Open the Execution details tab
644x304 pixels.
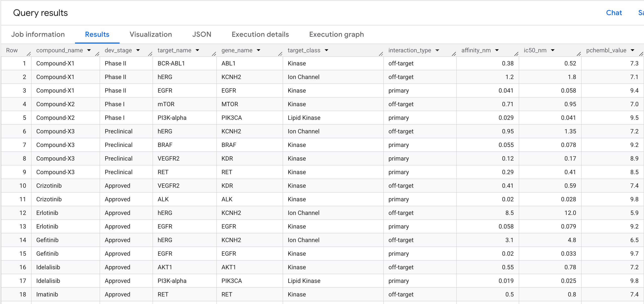click(x=260, y=34)
